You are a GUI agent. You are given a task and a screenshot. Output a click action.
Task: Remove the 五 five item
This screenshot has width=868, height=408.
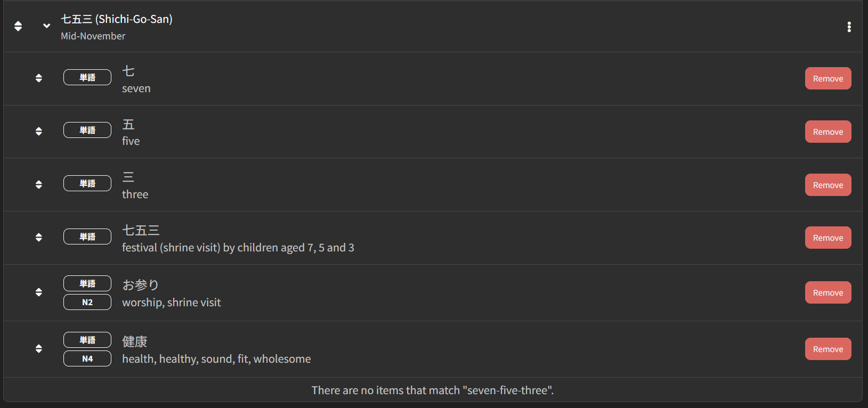pos(828,132)
